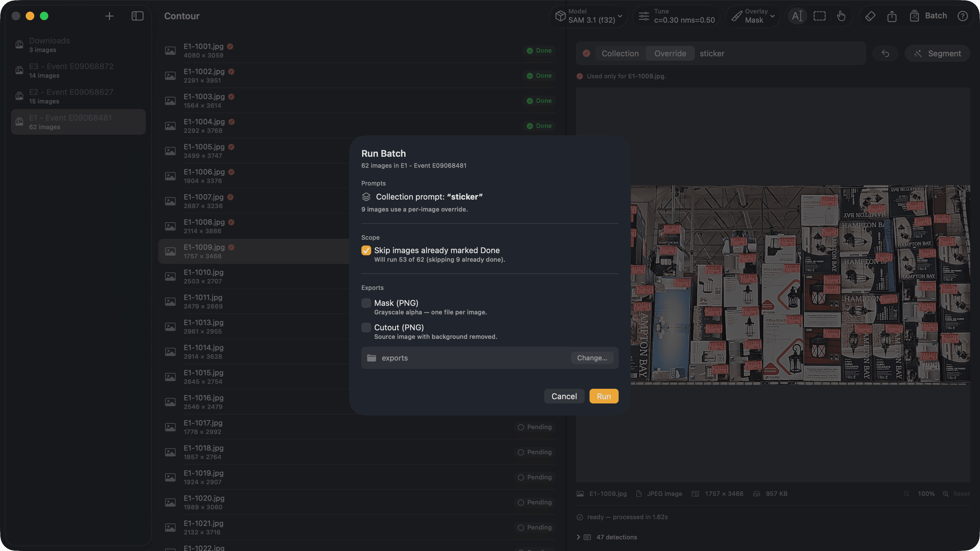Viewport: 980px width, 551px height.
Task: Select E1 - Event E09068481 collection
Action: (x=78, y=122)
